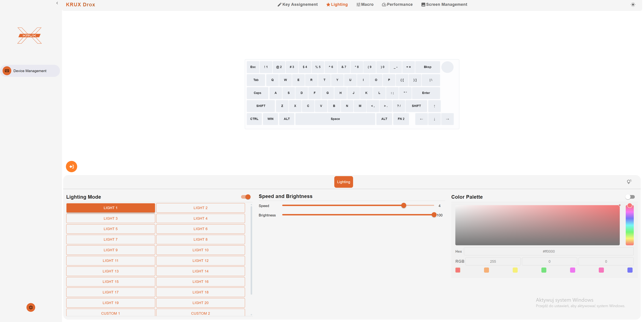Turn off the Lighting Mode toggle
Viewport: 644px width, 322px height.
(x=246, y=197)
